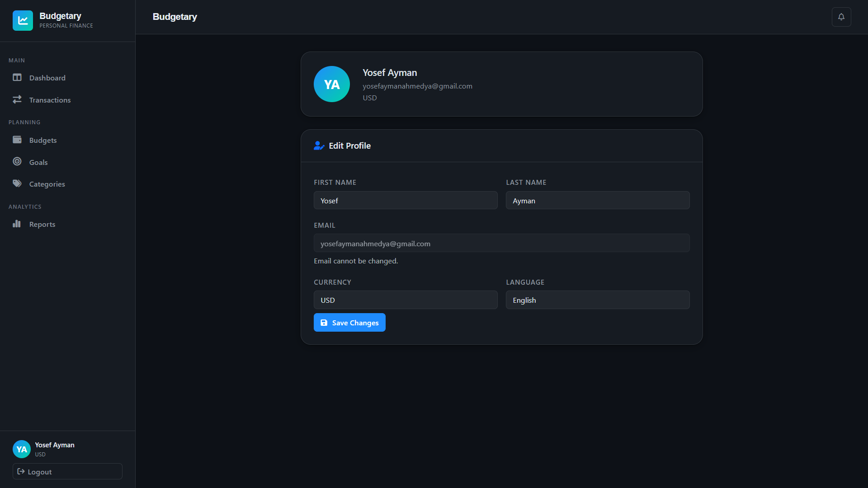The width and height of the screenshot is (868, 488).
Task: Go to Transactions in the sidebar
Action: coord(68,100)
